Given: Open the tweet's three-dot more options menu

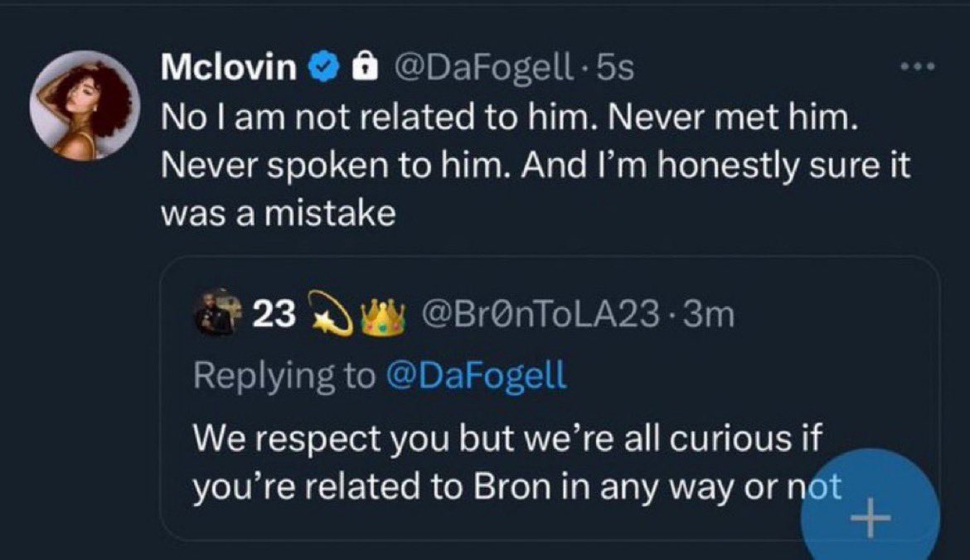Looking at the screenshot, I should pyautogui.click(x=919, y=68).
